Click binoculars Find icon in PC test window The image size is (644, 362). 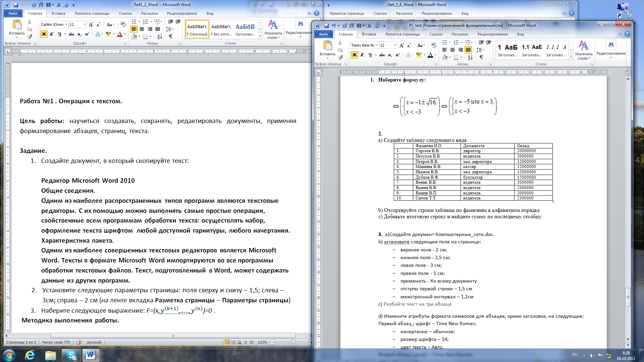coord(611,45)
